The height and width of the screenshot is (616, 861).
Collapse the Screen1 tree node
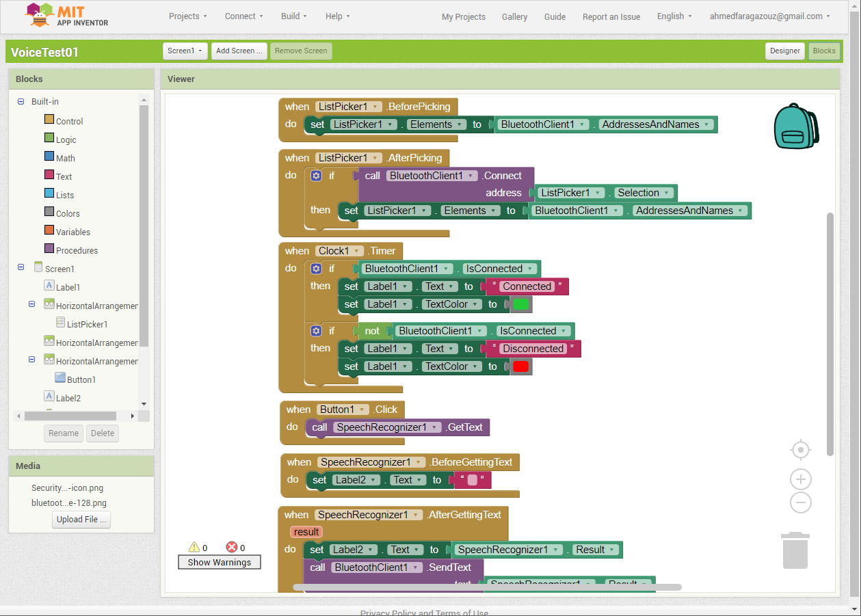21,267
